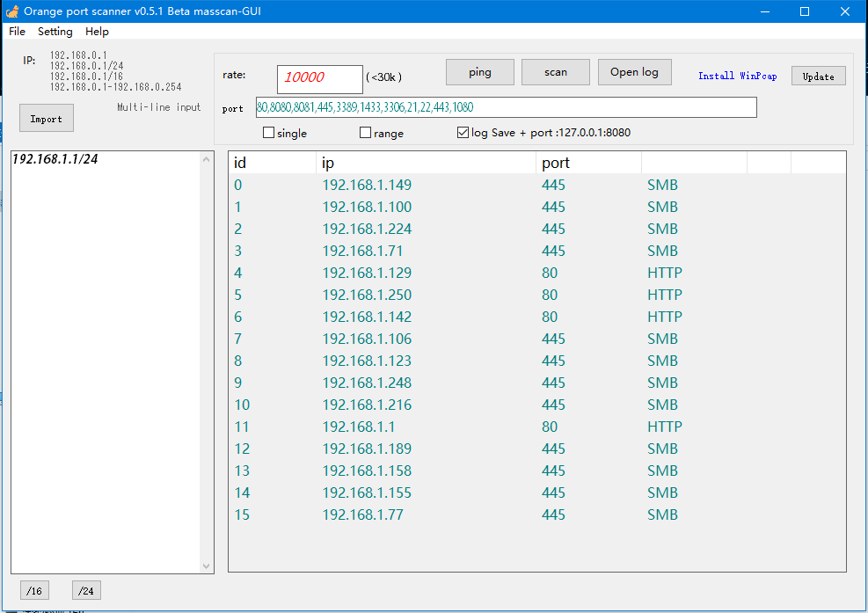Enable the range checkbox
The width and height of the screenshot is (868, 613).
click(366, 133)
